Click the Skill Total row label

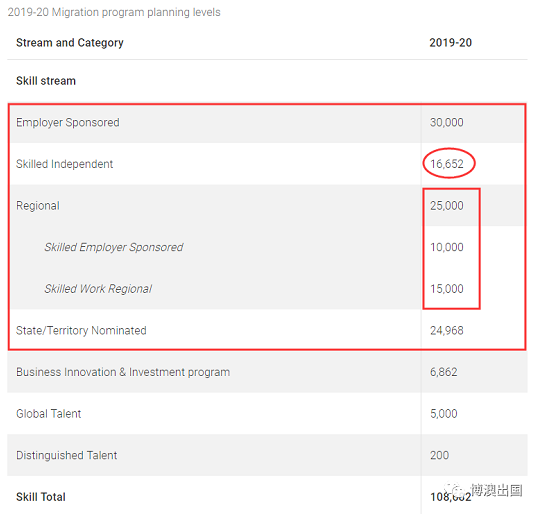(x=41, y=497)
